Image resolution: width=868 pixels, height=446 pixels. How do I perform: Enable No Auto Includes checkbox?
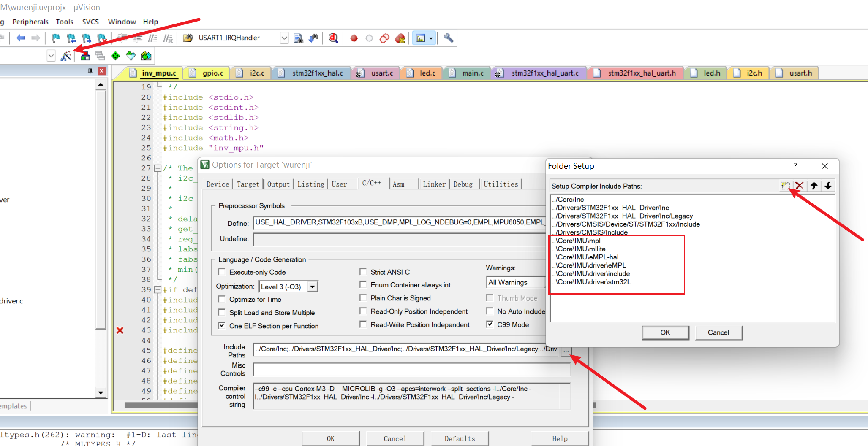tap(490, 311)
